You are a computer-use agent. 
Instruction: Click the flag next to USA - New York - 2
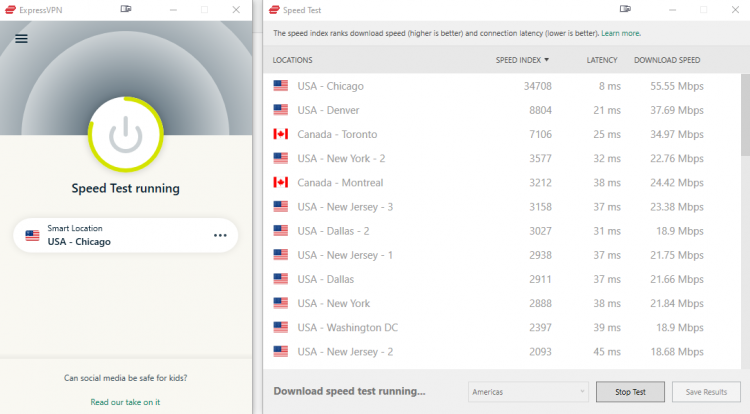click(281, 158)
